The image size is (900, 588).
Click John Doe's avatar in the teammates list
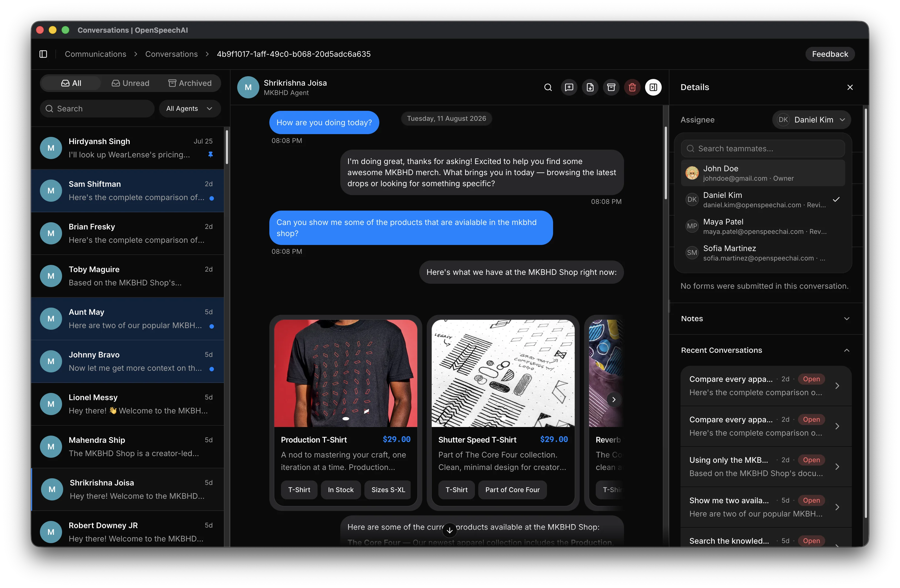tap(692, 173)
